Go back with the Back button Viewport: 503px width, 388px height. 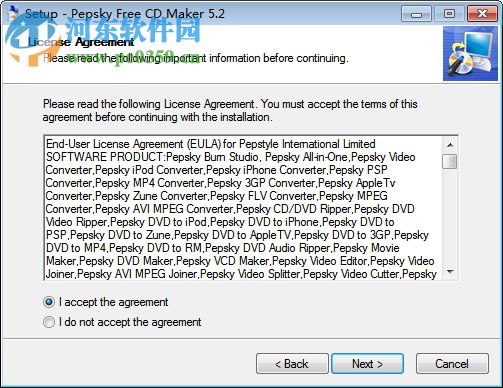(292, 364)
